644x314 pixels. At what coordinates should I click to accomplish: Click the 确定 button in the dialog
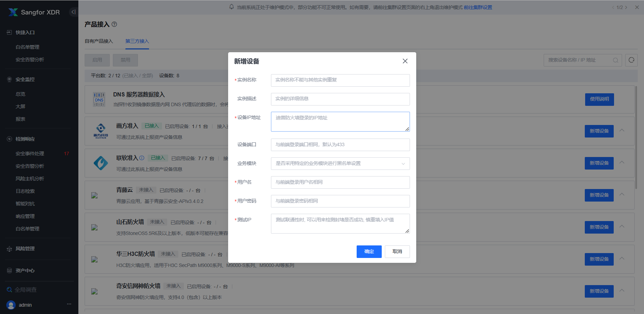369,252
